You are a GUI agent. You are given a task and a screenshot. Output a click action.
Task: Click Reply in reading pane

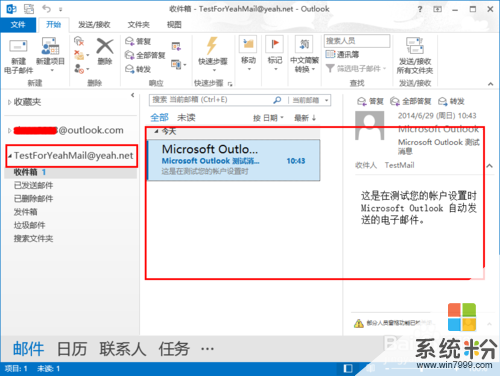click(x=370, y=101)
